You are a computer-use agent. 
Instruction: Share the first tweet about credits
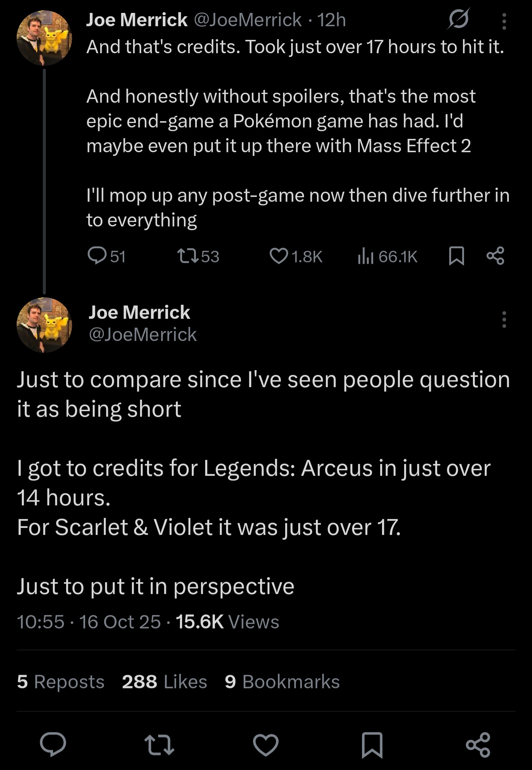(x=495, y=256)
